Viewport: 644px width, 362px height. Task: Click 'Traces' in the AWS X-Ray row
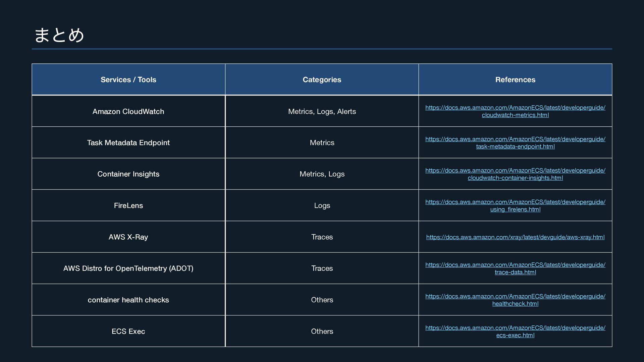pyautogui.click(x=322, y=237)
